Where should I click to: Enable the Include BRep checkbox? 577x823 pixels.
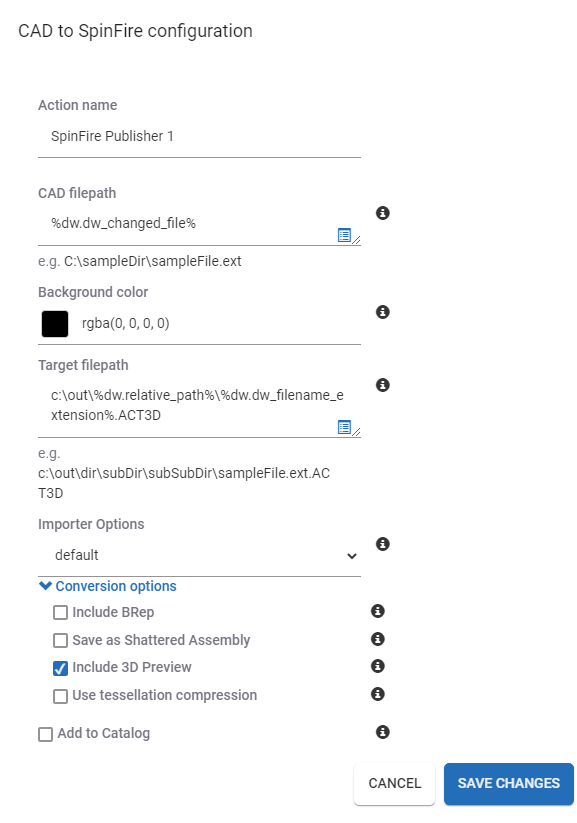click(x=60, y=613)
